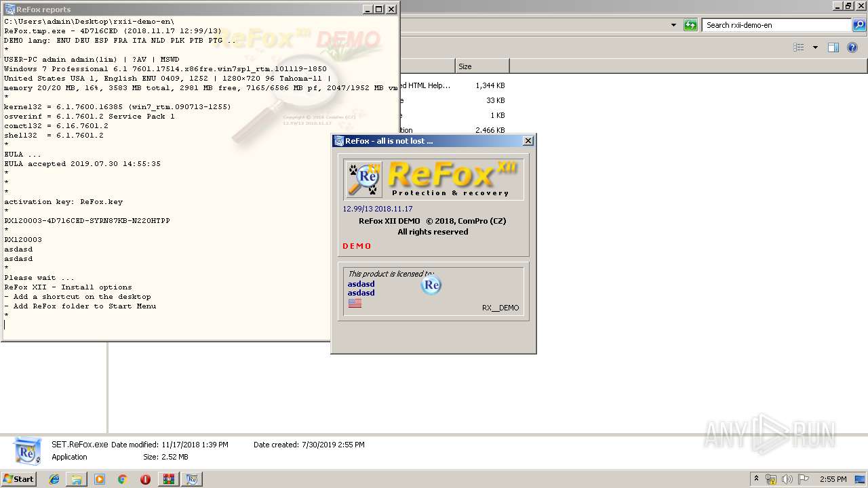Click the round Re badge in the license box
The image size is (868, 488).
pyautogui.click(x=431, y=285)
